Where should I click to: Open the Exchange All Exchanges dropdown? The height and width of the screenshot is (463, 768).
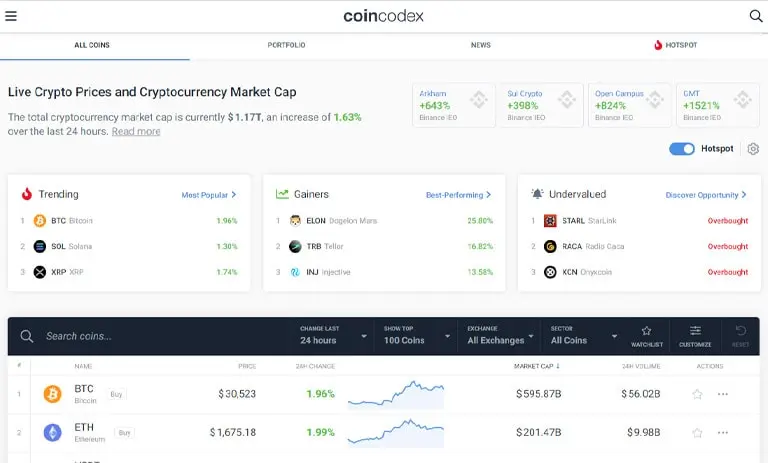[500, 336]
